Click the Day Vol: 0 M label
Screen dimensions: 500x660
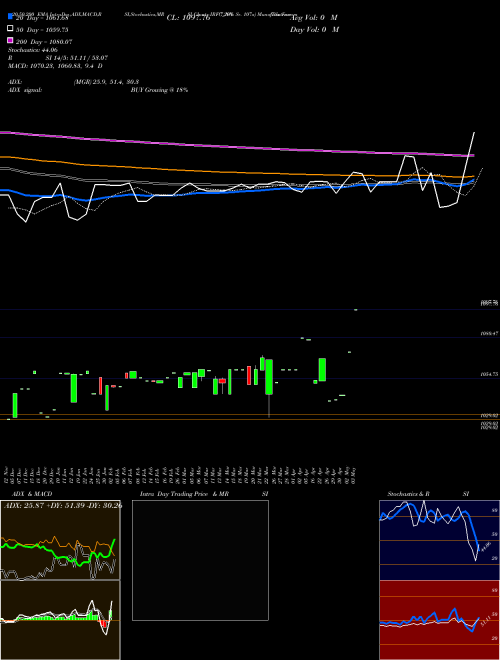point(314,29)
